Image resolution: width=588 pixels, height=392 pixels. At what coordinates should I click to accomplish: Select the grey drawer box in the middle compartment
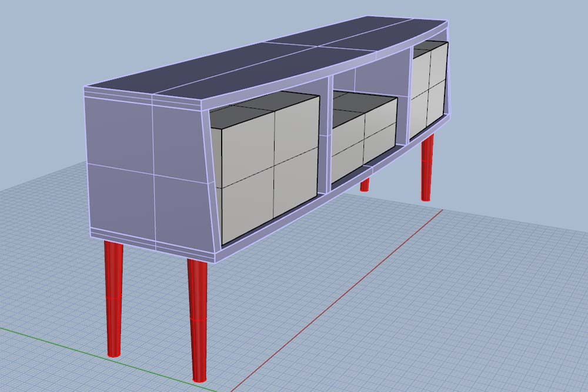[x=364, y=136]
